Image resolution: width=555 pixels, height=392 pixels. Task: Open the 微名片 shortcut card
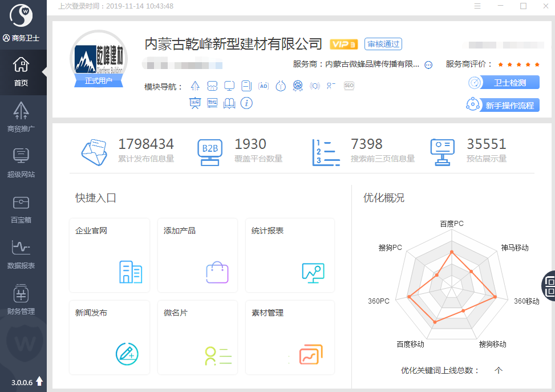tap(197, 337)
